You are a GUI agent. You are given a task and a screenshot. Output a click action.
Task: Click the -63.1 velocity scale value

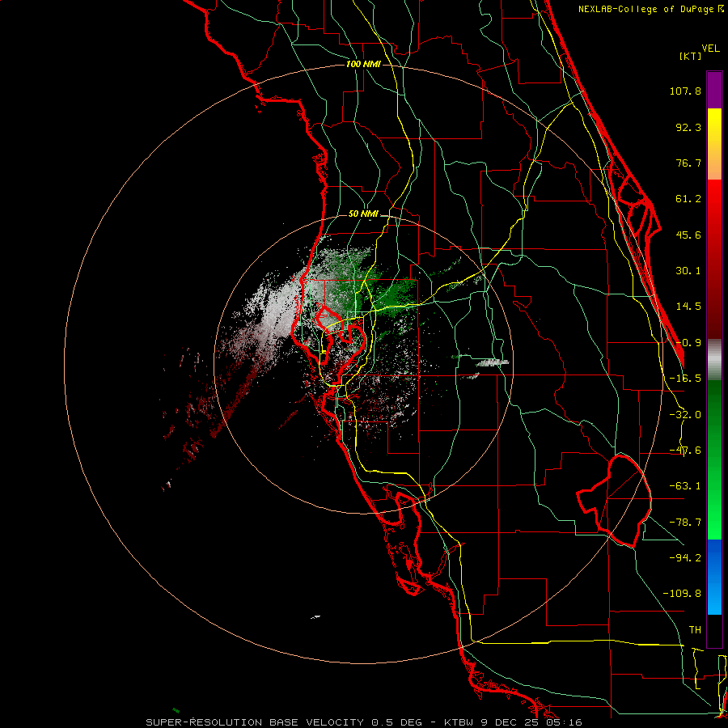click(x=685, y=486)
